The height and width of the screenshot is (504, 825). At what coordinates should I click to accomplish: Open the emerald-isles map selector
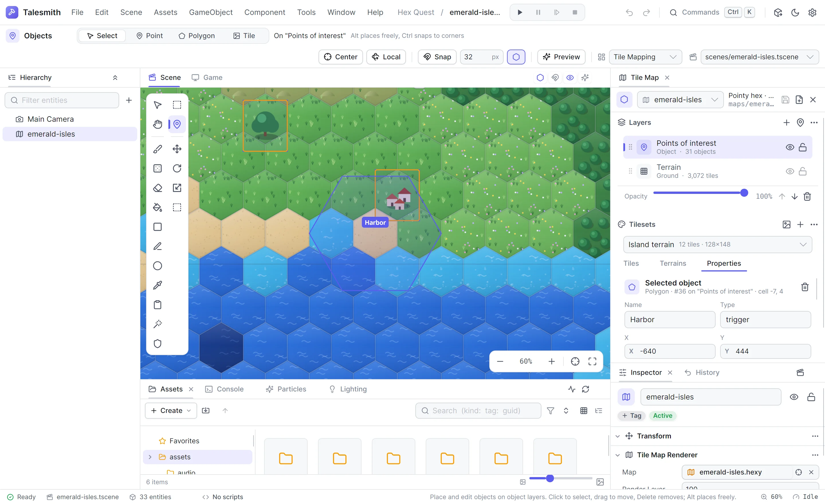680,100
